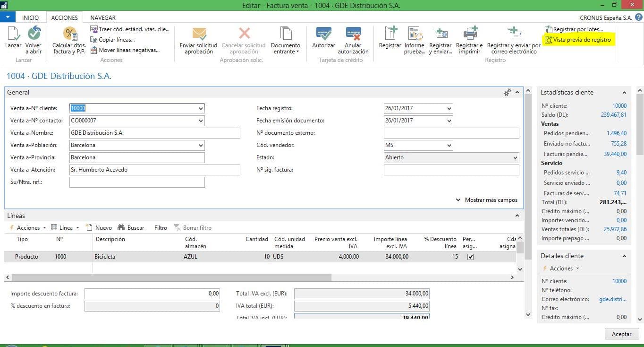This screenshot has width=644, height=347.
Task: Click Nº documento externo field
Action: 451,133
